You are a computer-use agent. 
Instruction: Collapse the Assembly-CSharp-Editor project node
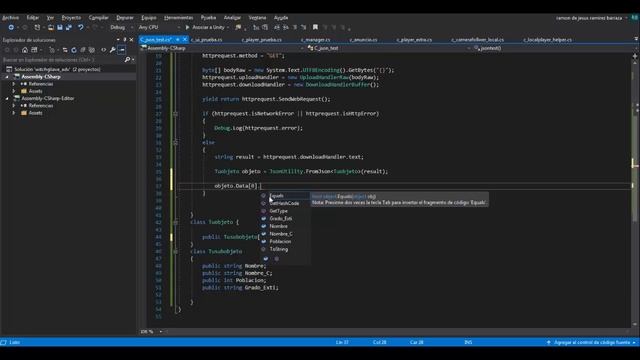7,98
